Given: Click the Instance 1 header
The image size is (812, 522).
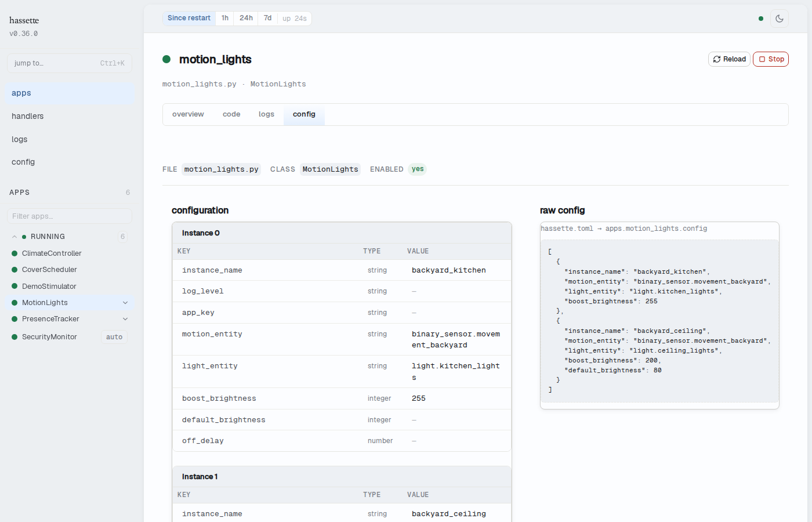Looking at the screenshot, I should click(342, 477).
